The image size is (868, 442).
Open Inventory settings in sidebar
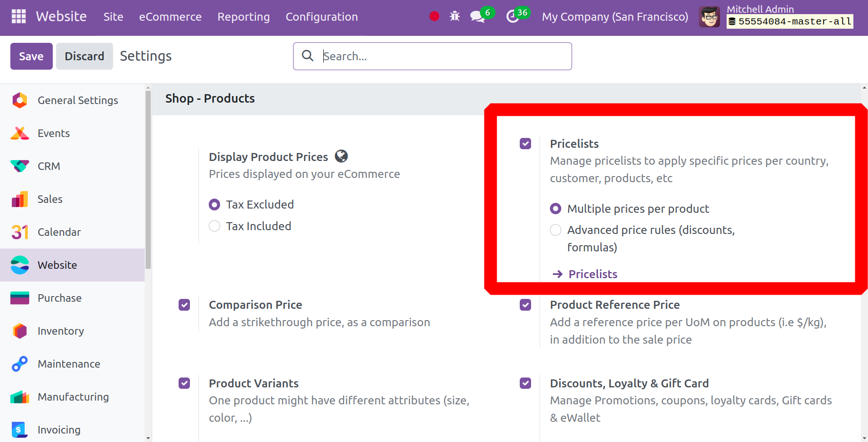click(60, 331)
